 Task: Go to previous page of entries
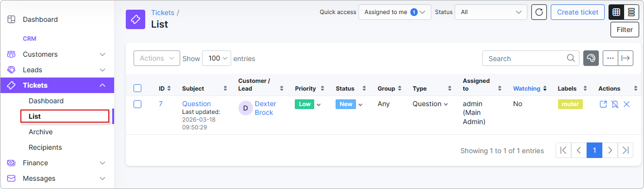(x=579, y=150)
